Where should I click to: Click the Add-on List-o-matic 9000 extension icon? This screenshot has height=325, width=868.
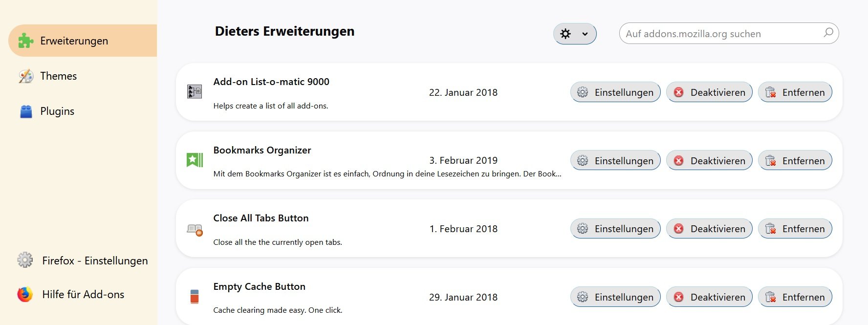pos(195,91)
